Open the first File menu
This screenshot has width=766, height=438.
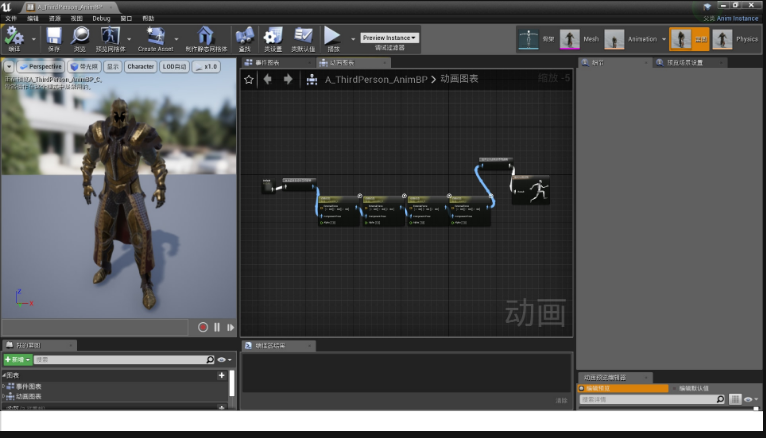11,19
